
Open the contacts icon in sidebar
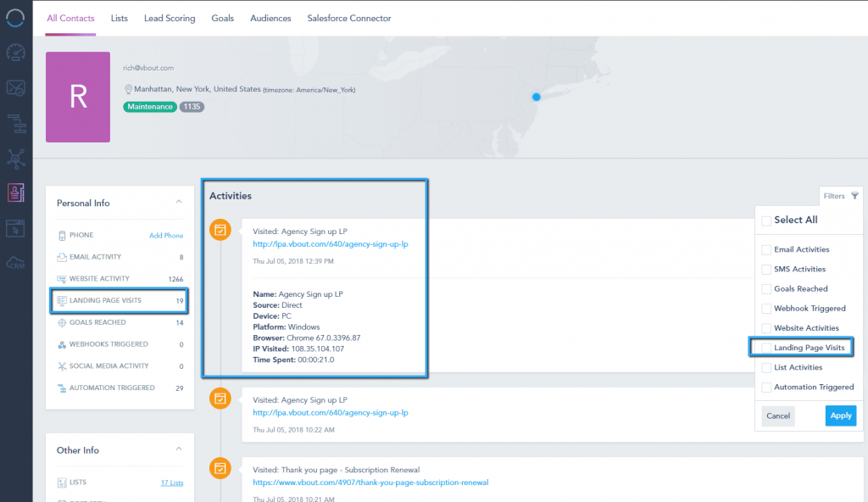[15, 192]
